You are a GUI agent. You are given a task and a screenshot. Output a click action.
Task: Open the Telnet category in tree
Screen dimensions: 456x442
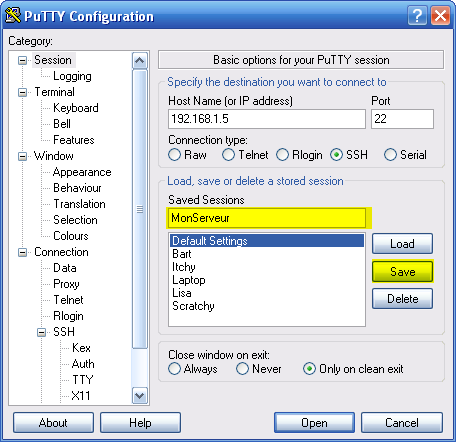68,300
